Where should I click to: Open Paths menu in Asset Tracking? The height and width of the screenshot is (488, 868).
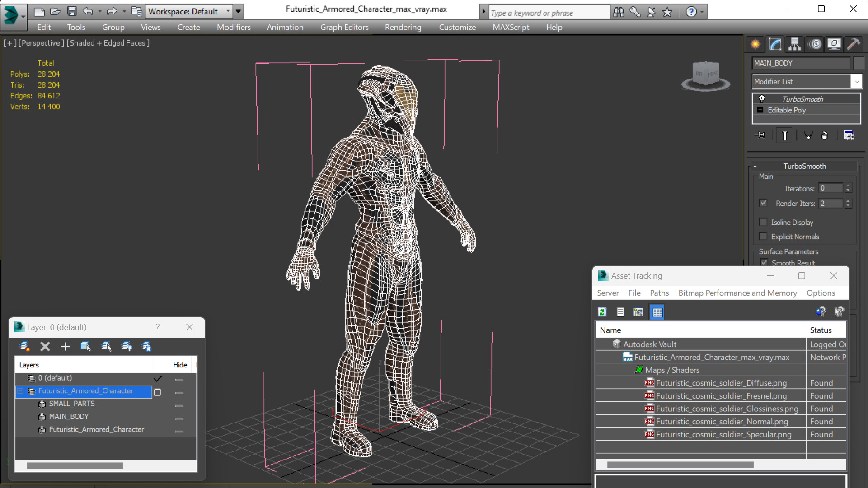point(659,293)
